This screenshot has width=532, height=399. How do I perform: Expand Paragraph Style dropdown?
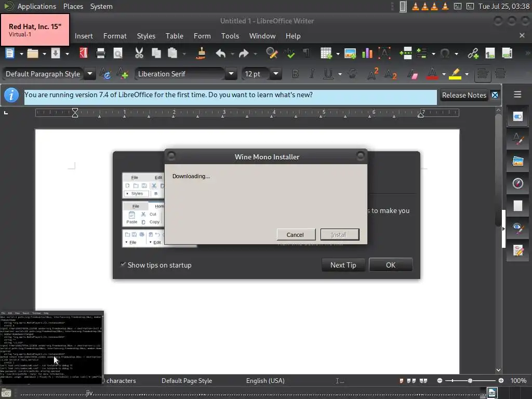(90, 74)
